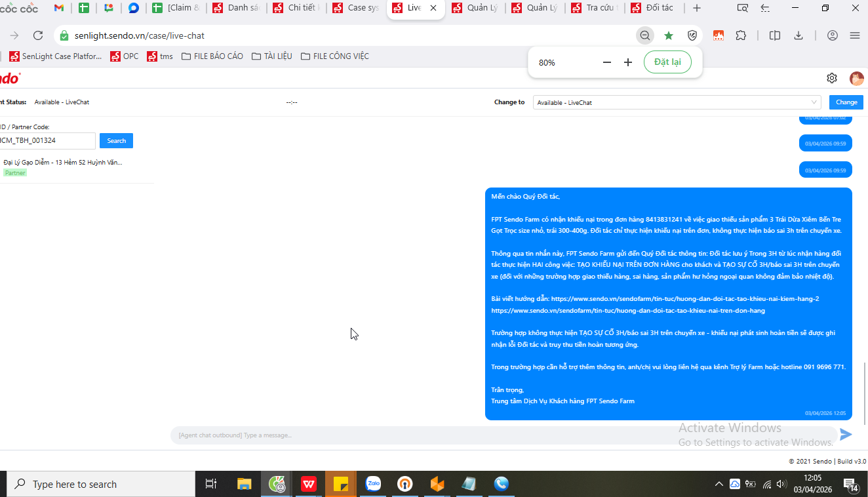Image resolution: width=868 pixels, height=497 pixels.
Task: Expand the Change to status dropdown
Action: click(x=677, y=102)
